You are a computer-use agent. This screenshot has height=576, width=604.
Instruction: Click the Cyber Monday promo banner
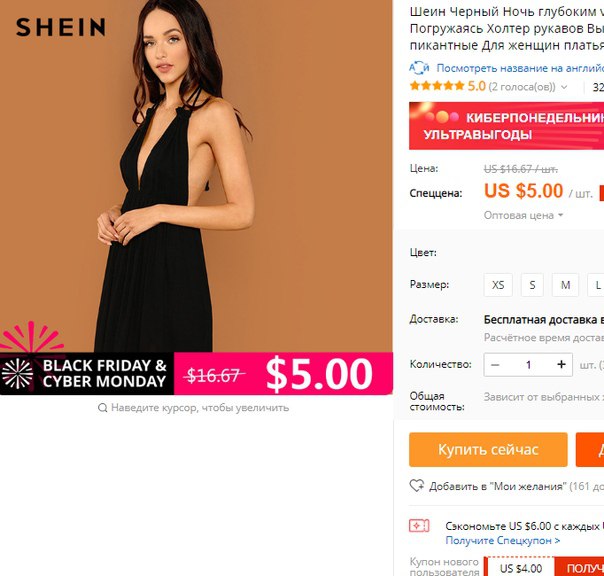507,126
